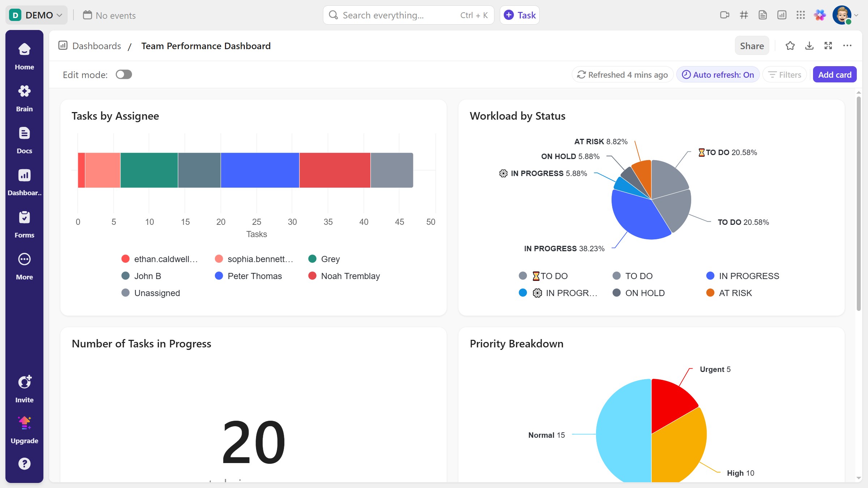Image resolution: width=868 pixels, height=488 pixels.
Task: Open the three-dots dashboard options menu
Action: pos(847,46)
